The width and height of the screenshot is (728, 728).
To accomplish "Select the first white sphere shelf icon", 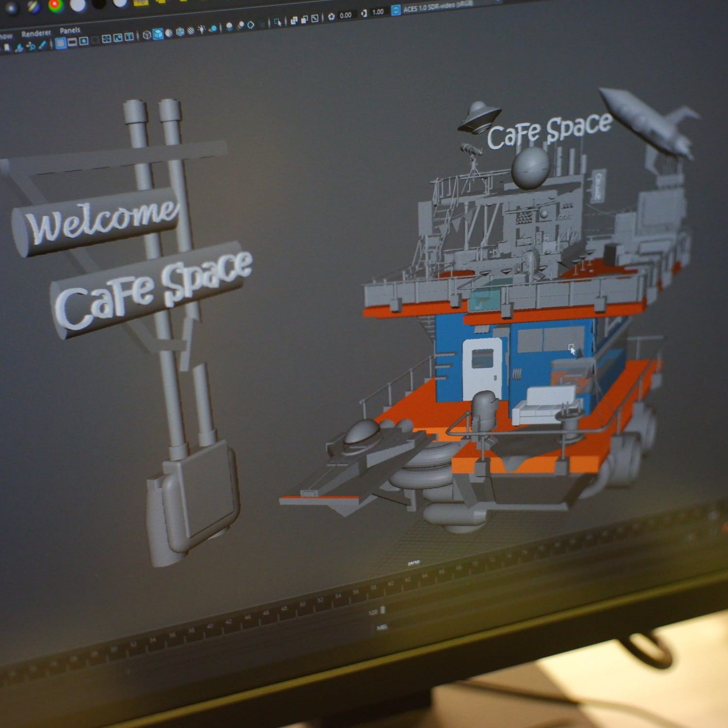I will [x=78, y=4].
